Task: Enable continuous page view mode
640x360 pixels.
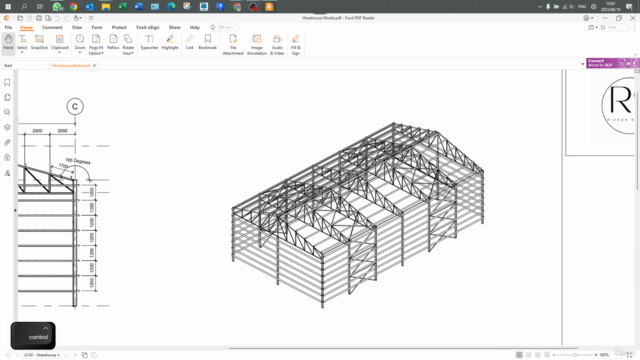Action: click(x=529, y=355)
